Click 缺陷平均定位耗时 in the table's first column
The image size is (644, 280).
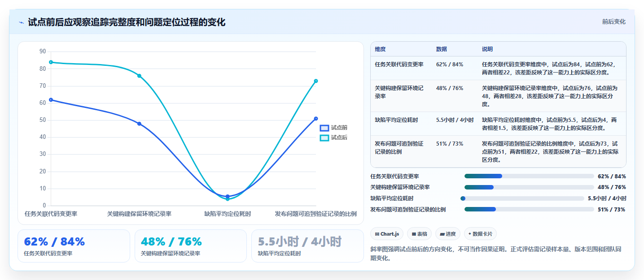pyautogui.click(x=396, y=120)
